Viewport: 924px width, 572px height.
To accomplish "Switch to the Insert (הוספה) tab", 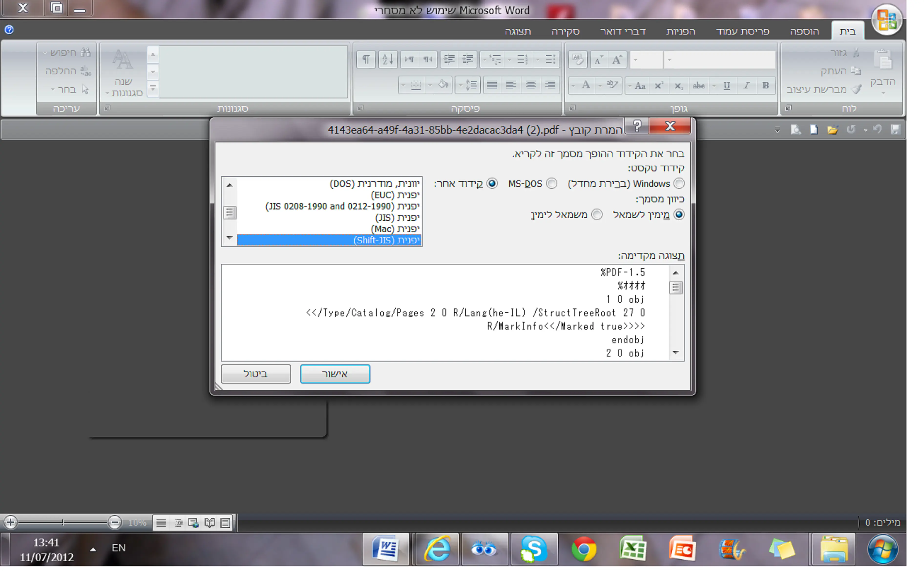I will click(804, 31).
